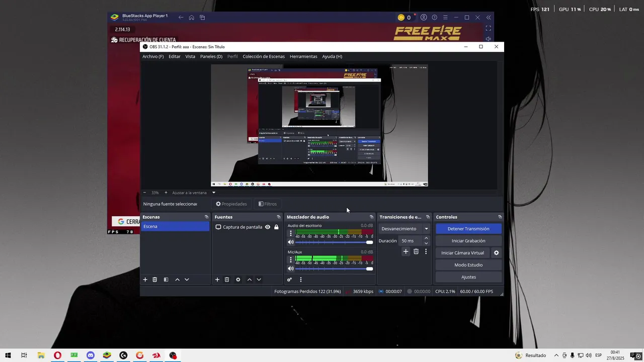Undock the Fuentes panel
This screenshot has height=362, width=644.
tap(278, 217)
